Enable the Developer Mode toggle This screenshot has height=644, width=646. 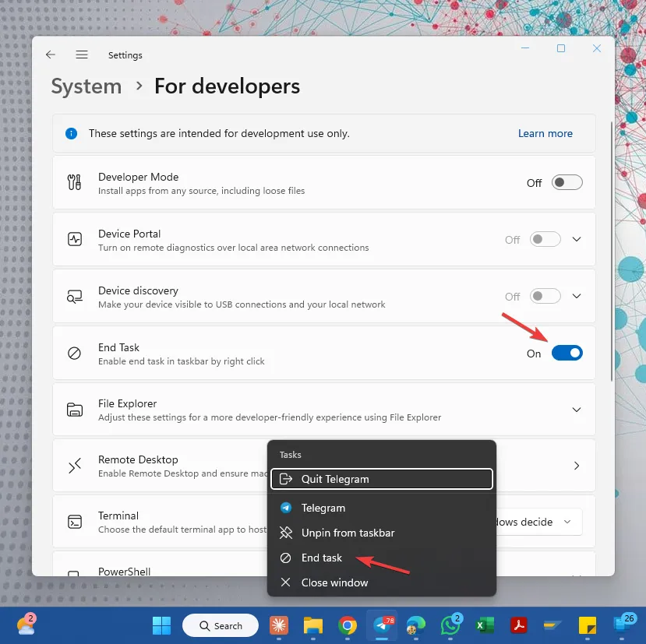click(567, 182)
